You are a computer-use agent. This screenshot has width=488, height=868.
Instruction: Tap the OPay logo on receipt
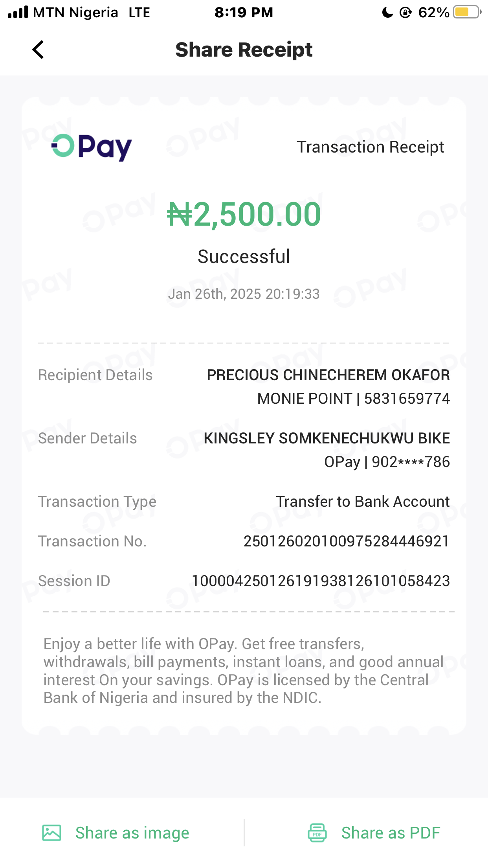coord(92,147)
